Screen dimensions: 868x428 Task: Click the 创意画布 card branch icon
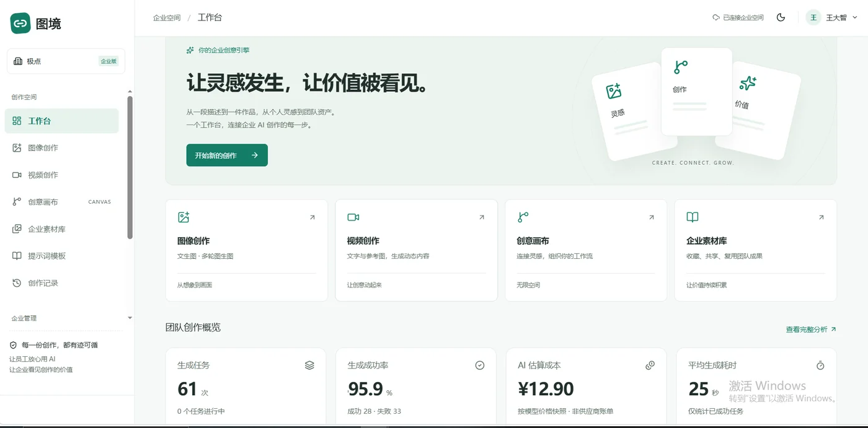click(523, 217)
